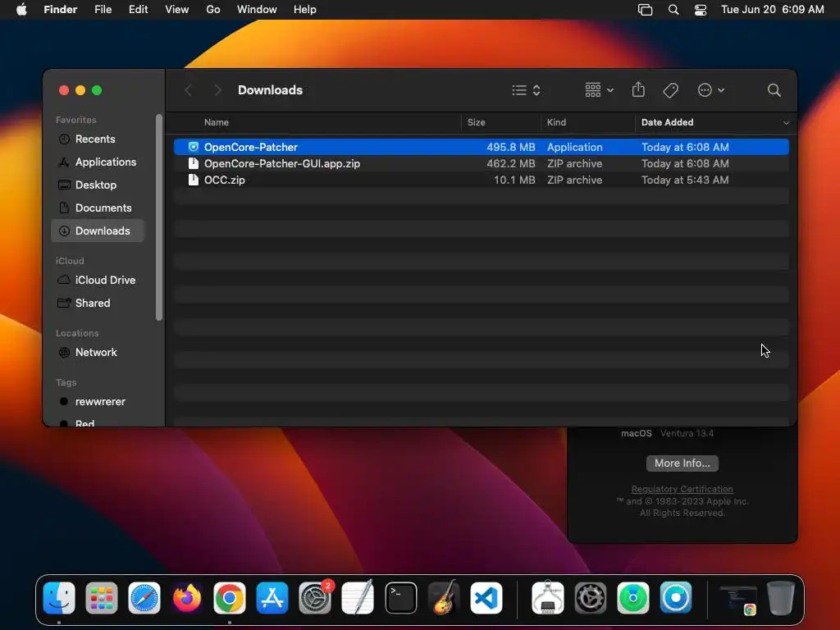
Task: Open the Window menu
Action: click(257, 10)
